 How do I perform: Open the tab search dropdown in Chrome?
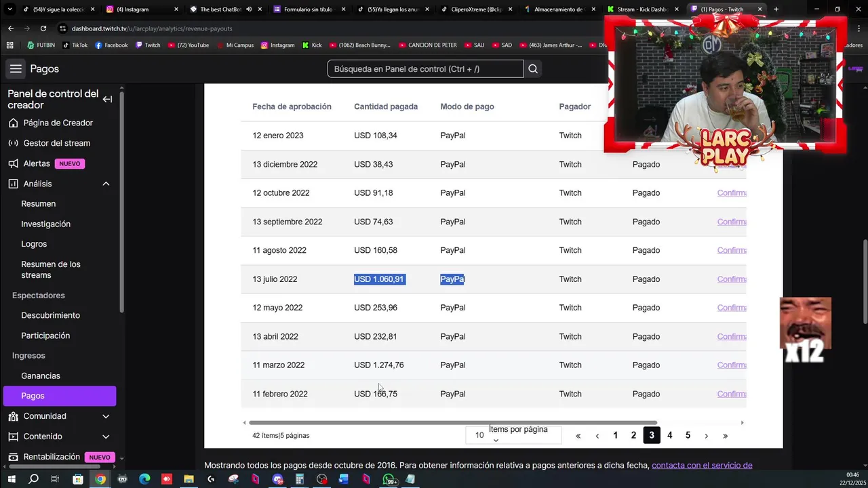tap(9, 9)
